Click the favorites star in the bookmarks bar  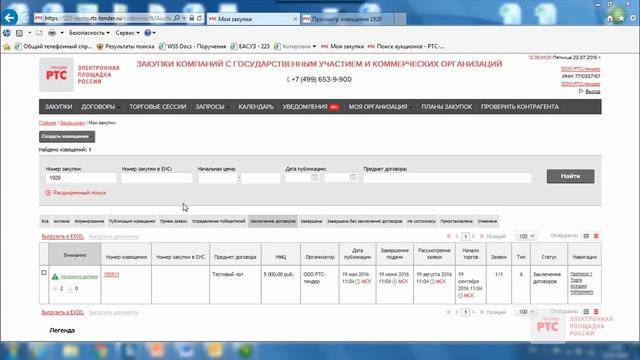7,47
